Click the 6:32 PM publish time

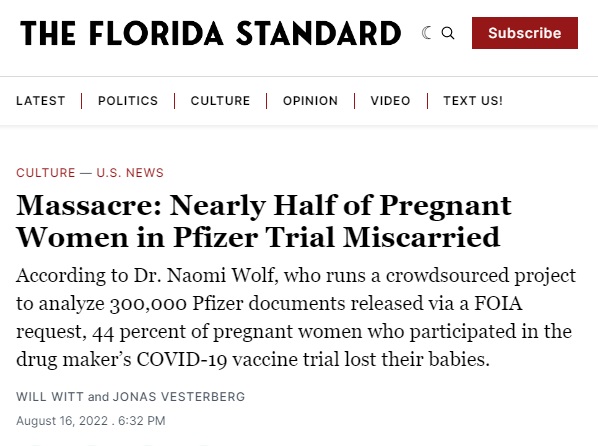[x=141, y=421]
